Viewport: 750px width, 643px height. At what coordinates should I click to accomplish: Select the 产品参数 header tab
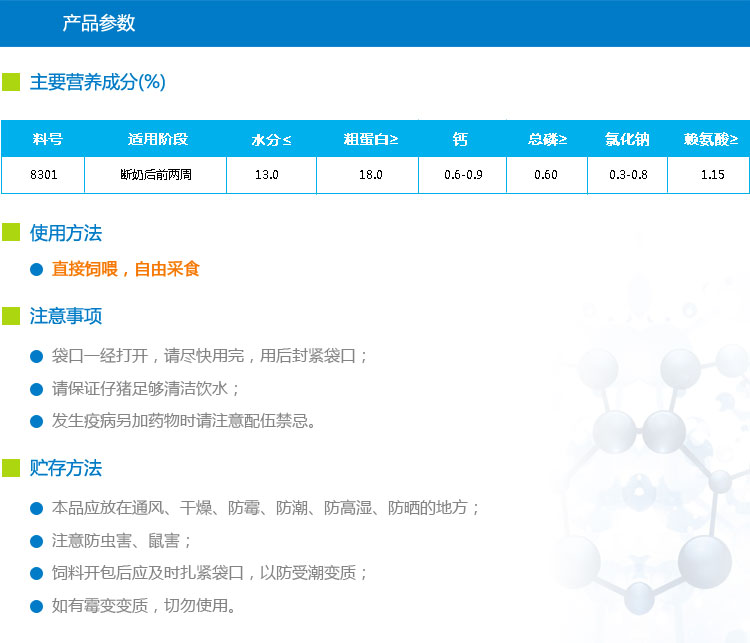pyautogui.click(x=99, y=24)
